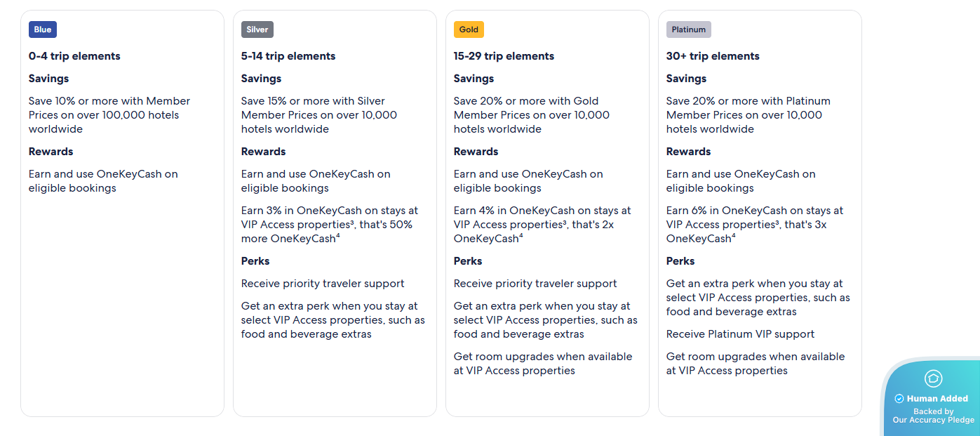Click the Perks heading in the Platinum card

[680, 261]
